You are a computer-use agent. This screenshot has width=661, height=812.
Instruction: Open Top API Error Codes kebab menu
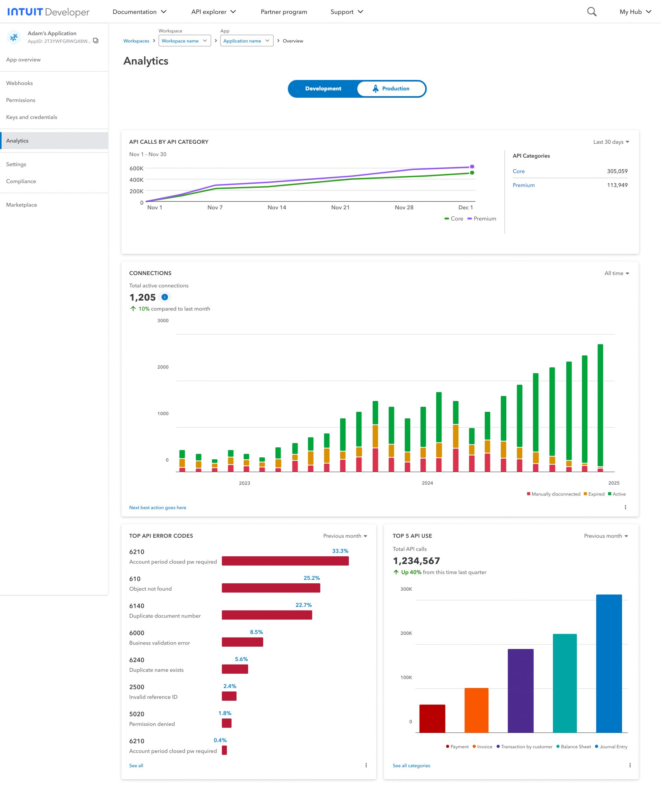pyautogui.click(x=366, y=765)
